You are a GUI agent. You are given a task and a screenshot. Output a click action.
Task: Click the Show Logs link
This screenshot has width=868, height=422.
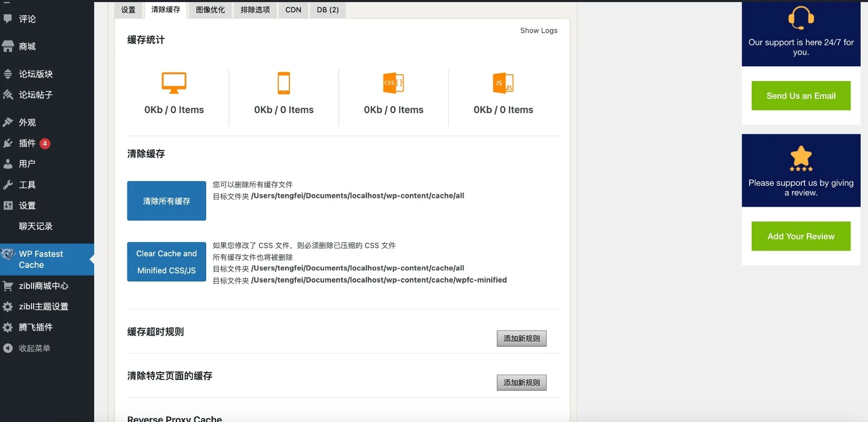[539, 31]
